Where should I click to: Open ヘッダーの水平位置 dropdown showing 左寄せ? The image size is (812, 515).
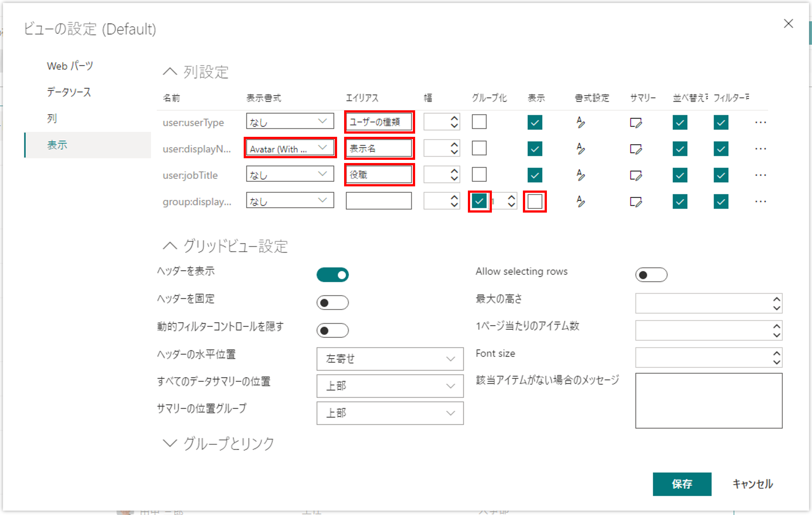coord(390,359)
